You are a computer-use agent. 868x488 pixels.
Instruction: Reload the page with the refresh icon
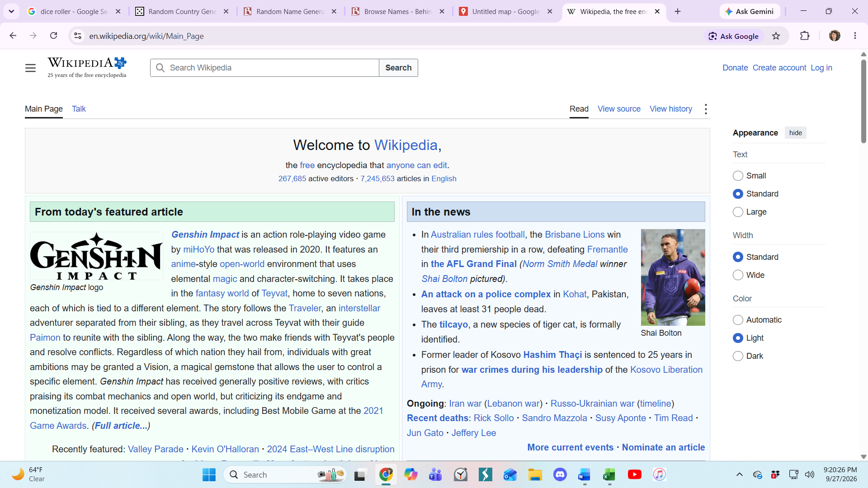(53, 36)
